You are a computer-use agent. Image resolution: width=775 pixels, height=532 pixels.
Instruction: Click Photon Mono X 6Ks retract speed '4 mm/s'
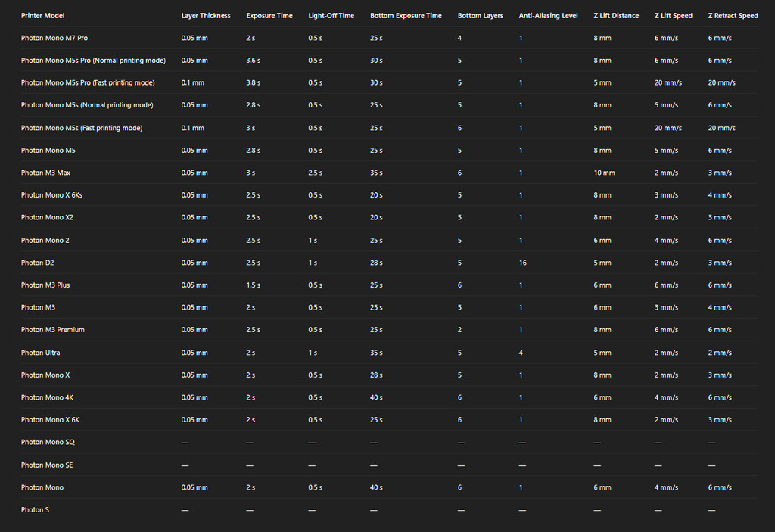720,194
